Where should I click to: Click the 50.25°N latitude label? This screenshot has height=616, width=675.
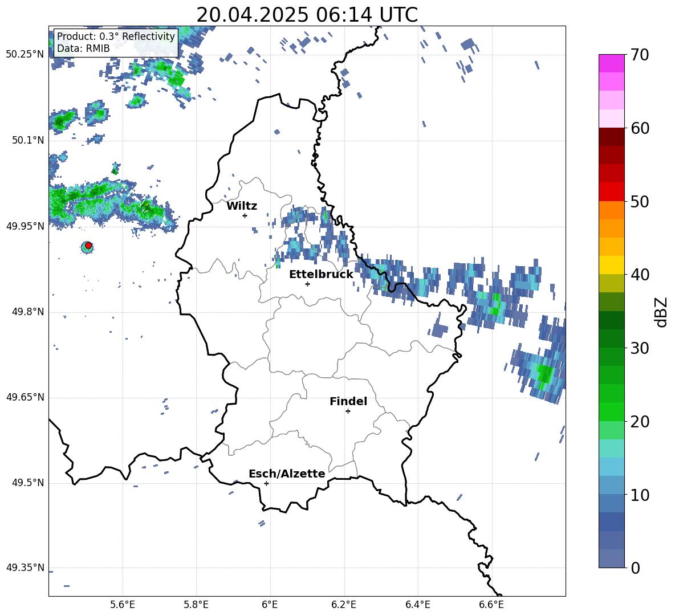click(x=25, y=55)
